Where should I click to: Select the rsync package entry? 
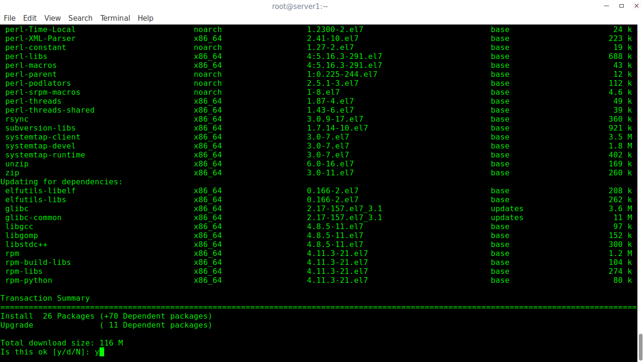tap(17, 119)
